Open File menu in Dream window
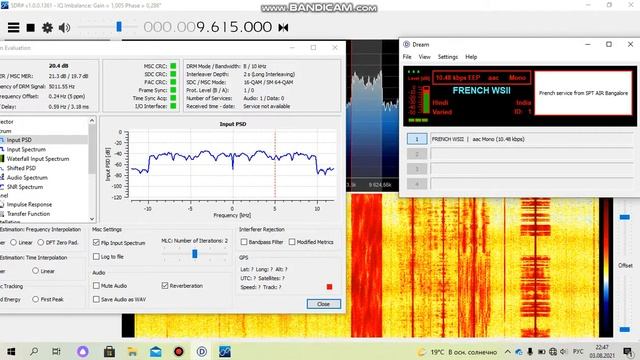 pos(407,57)
